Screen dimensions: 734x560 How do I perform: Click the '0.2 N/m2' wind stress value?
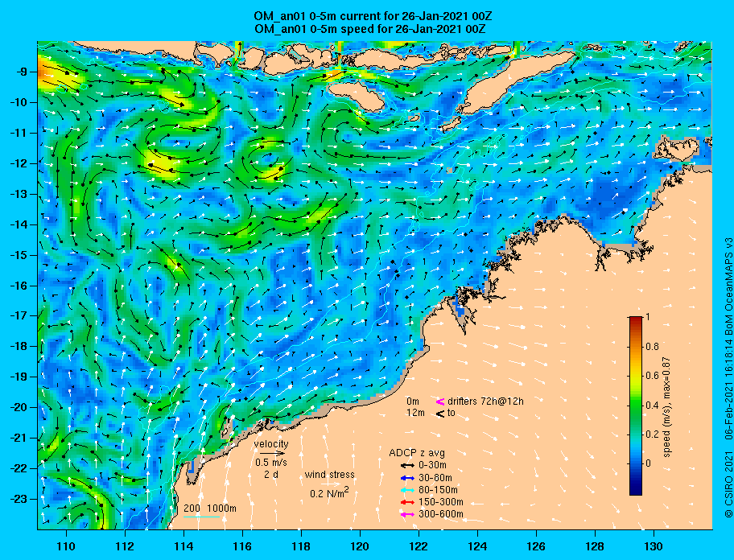coord(329,492)
